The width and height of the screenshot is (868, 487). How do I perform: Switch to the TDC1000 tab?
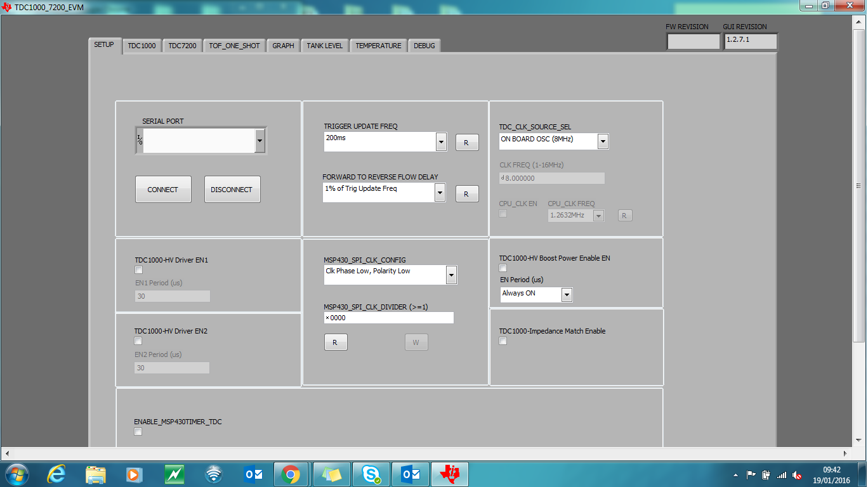pos(141,46)
